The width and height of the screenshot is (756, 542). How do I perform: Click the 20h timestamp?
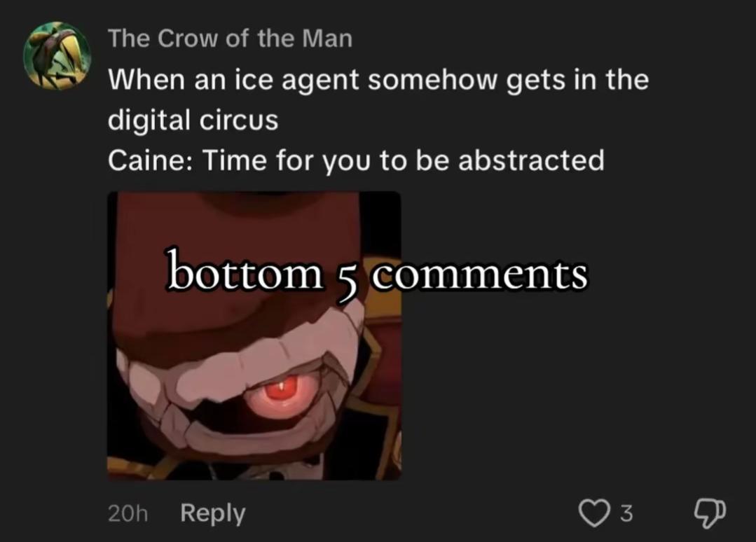(x=128, y=513)
